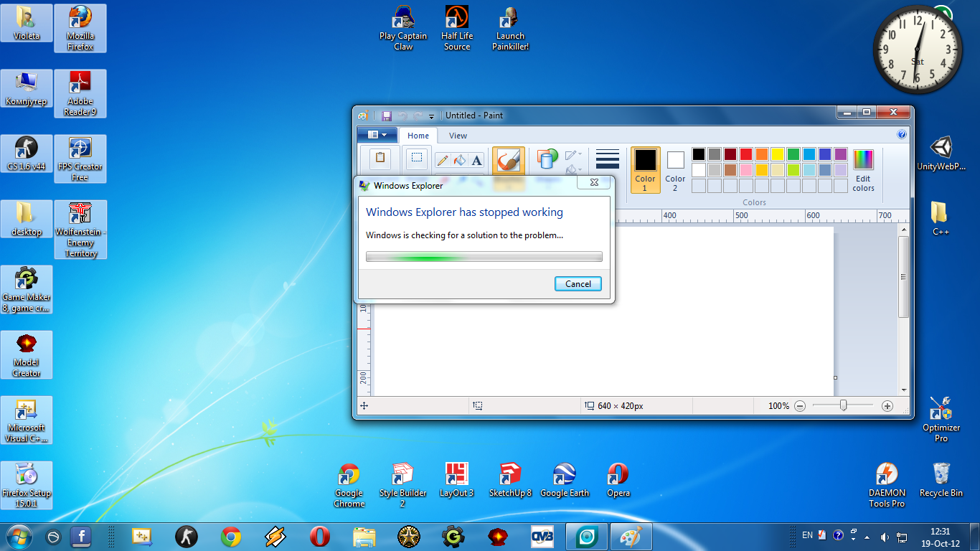Viewport: 980px width, 551px height.
Task: Open the blue Paint file menu button
Action: click(377, 135)
